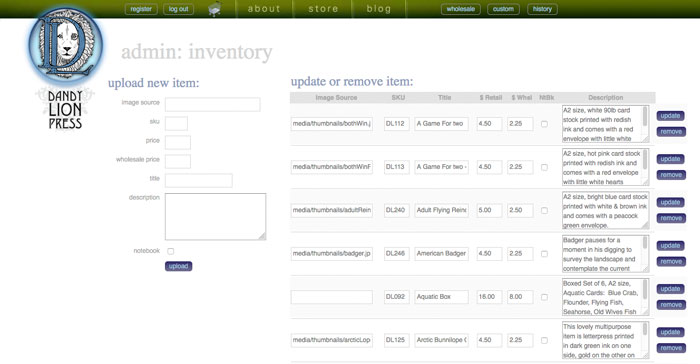Click the Aquatic Box retail price 16.00

pos(489,297)
